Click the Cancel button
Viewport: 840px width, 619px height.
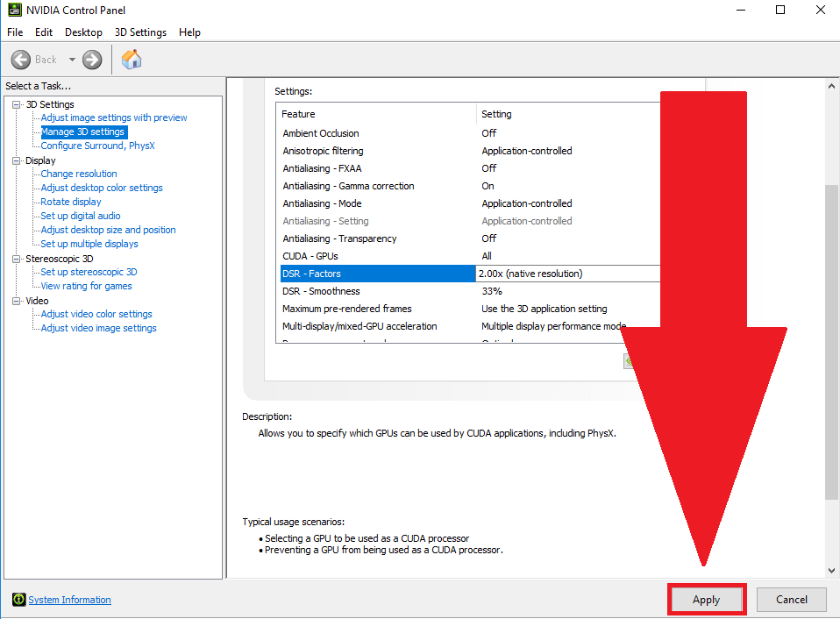791,599
